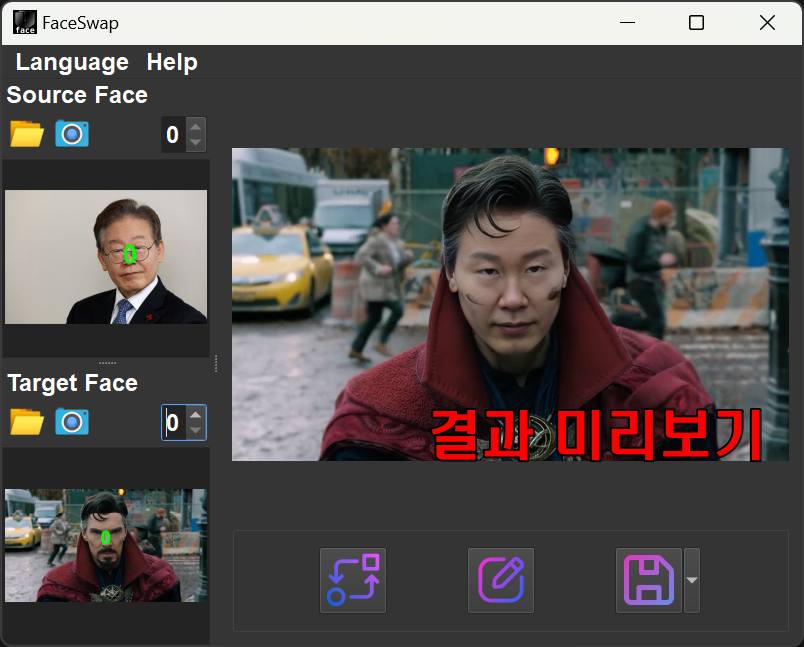Run the face swap icon button
The height and width of the screenshot is (647, 804).
click(353, 580)
